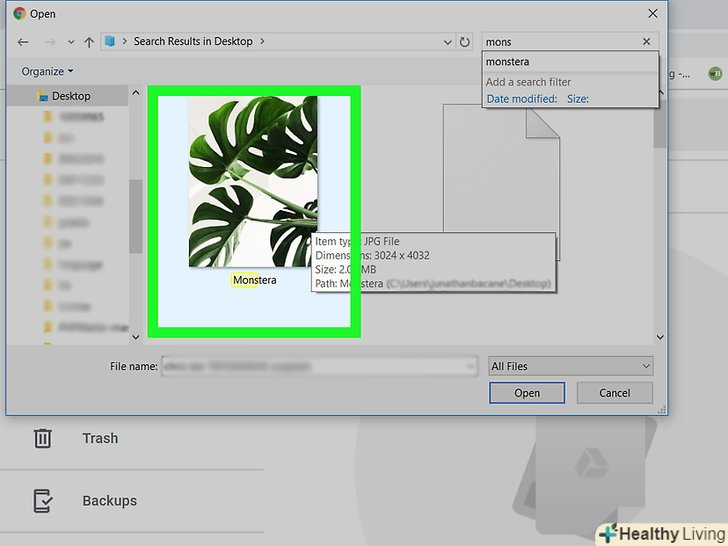
Task: Open the Organize menu
Action: tap(47, 72)
